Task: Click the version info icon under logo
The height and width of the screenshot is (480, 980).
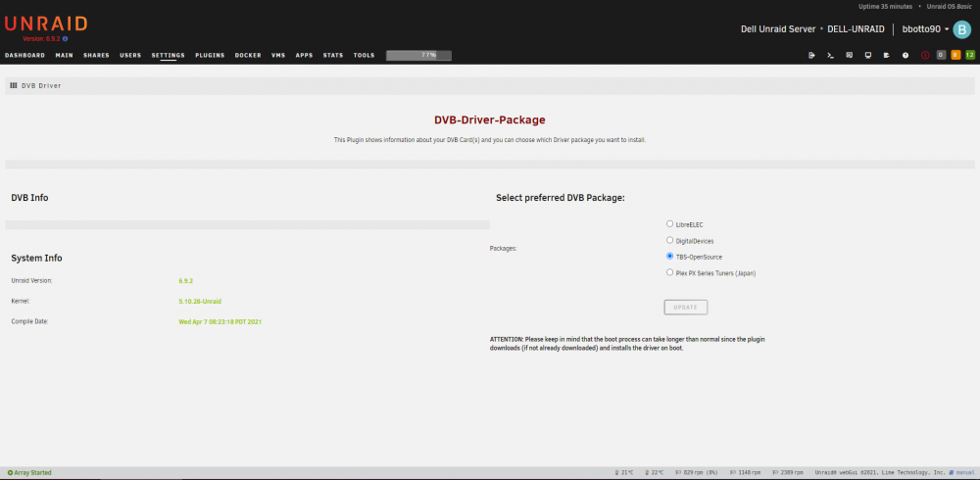Action: (65, 39)
